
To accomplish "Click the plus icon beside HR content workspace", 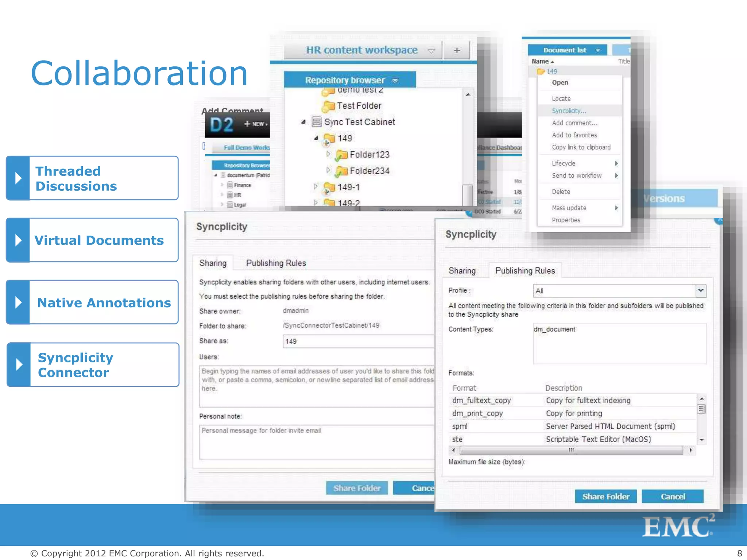I will click(457, 50).
